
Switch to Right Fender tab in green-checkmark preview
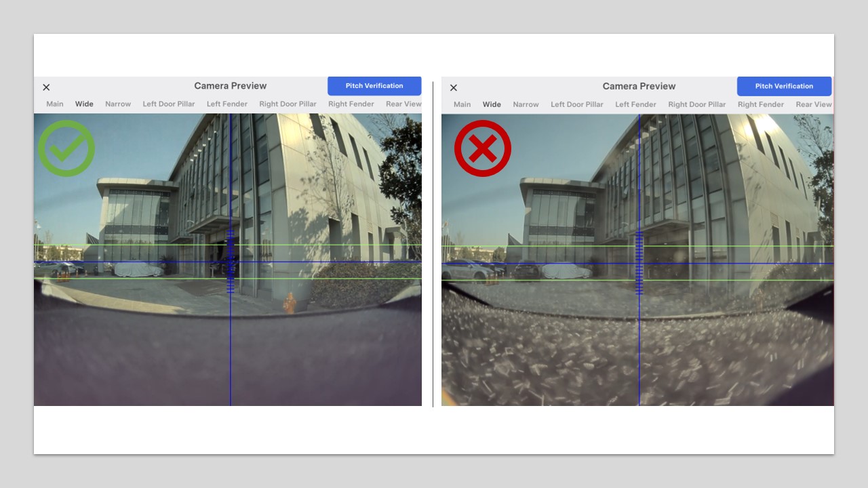pyautogui.click(x=351, y=104)
